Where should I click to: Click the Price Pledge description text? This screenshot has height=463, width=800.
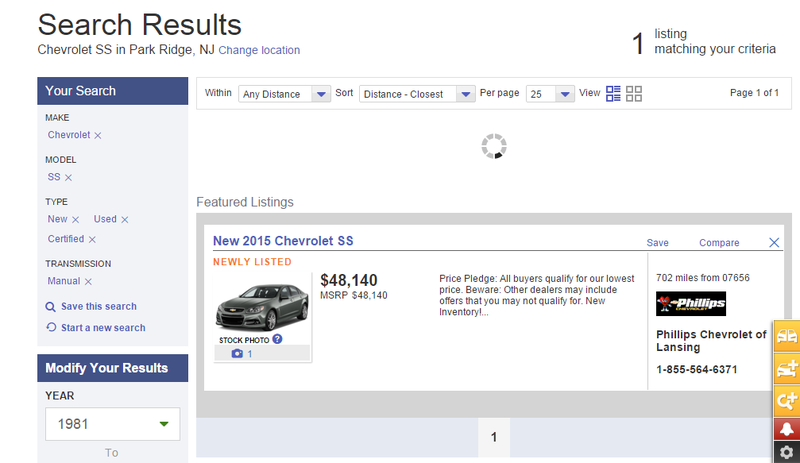[537, 295]
